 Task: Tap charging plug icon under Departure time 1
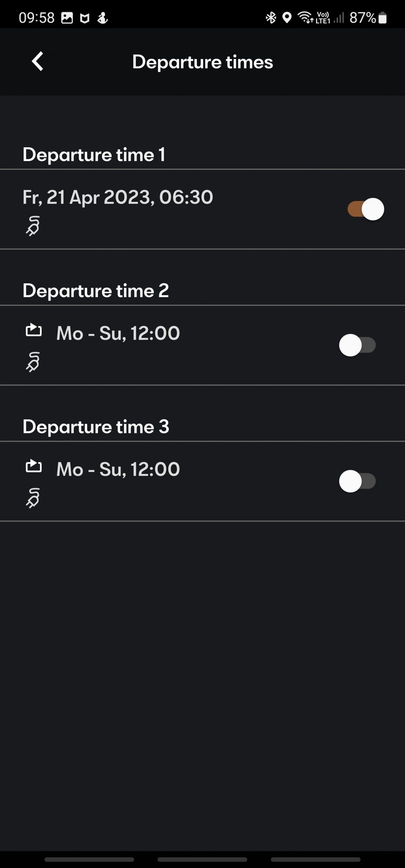(x=33, y=226)
